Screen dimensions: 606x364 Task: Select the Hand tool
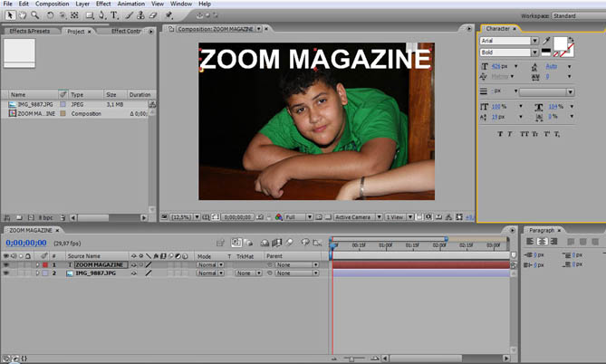[22, 15]
